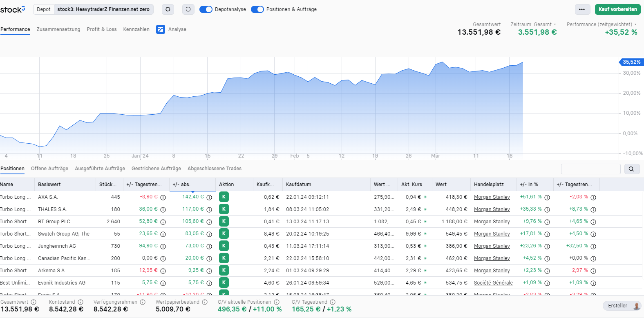Show info for Canadian Pacific +4,52 % value
This screenshot has width=644, height=318.
coord(547,258)
